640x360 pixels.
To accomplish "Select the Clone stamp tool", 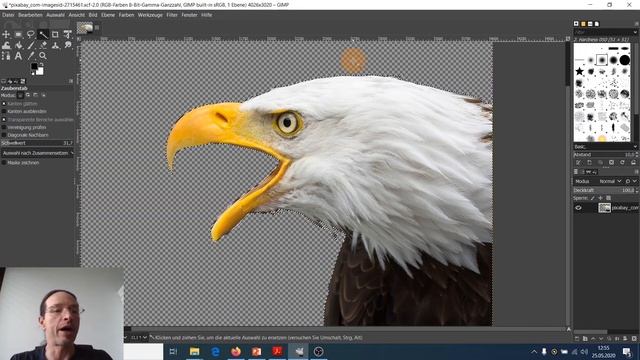I will tap(55, 45).
